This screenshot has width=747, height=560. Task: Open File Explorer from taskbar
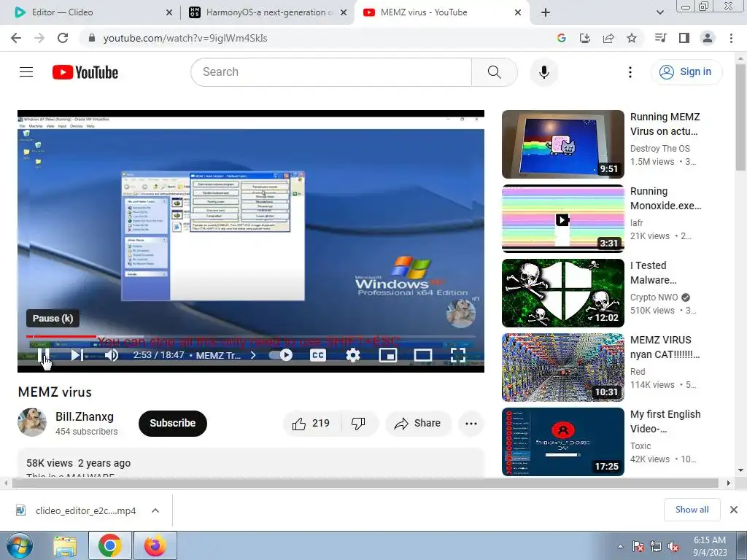(65, 545)
